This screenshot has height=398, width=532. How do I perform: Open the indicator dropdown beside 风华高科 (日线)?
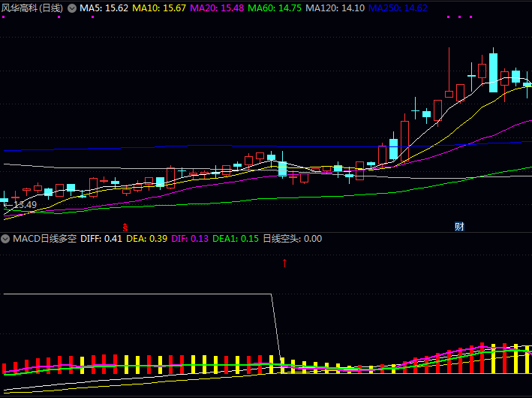pos(72,8)
